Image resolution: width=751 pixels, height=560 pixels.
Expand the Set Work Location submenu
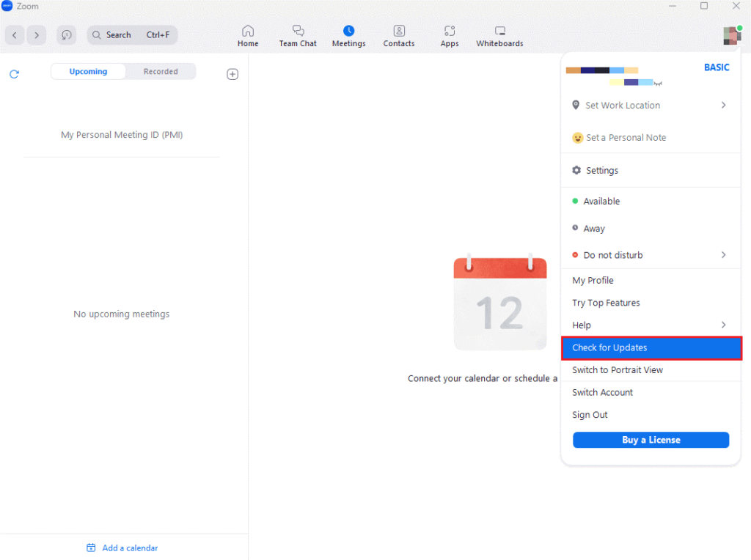point(723,106)
